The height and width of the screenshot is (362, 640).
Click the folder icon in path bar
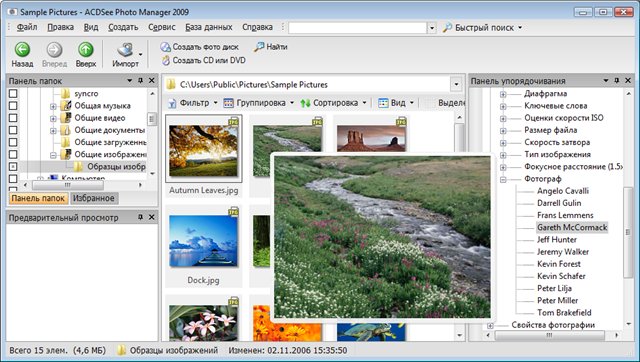[x=171, y=84]
